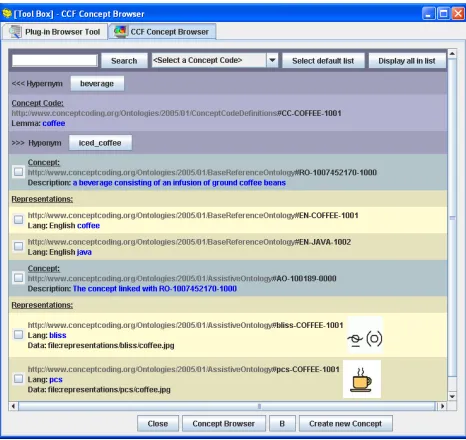Tick the checkbox for pcs-COFFEE-1001 representation
The image size is (466, 440).
18,379
